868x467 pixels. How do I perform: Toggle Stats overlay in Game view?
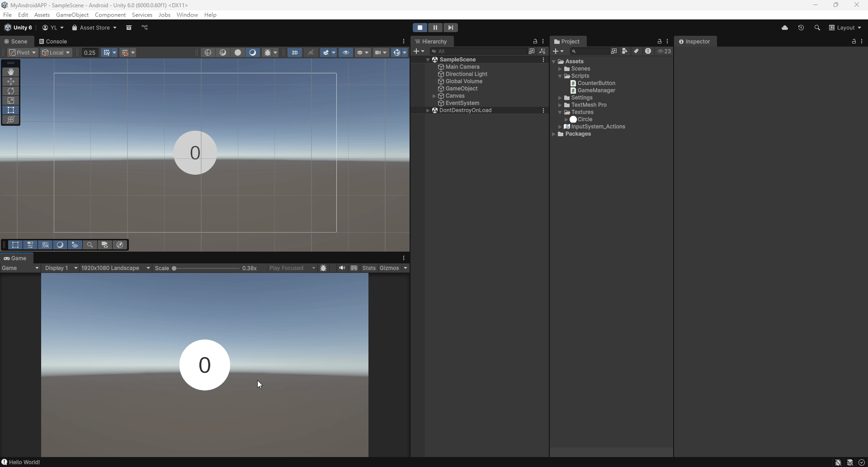[x=369, y=268]
